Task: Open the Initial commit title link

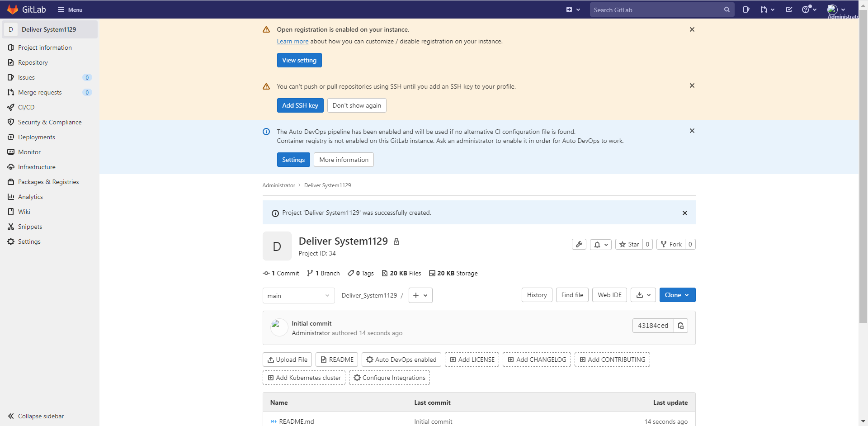Action: coord(311,323)
